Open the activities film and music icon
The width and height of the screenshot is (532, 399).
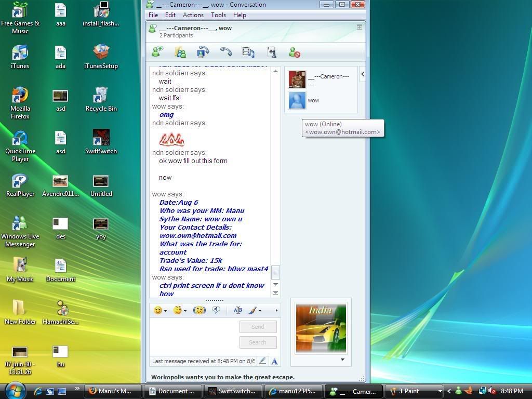pyautogui.click(x=248, y=52)
